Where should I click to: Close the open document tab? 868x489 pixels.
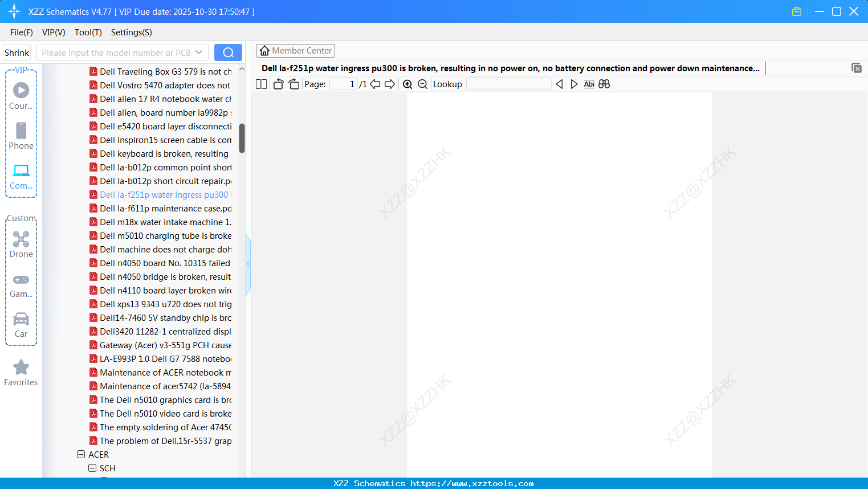[857, 68]
